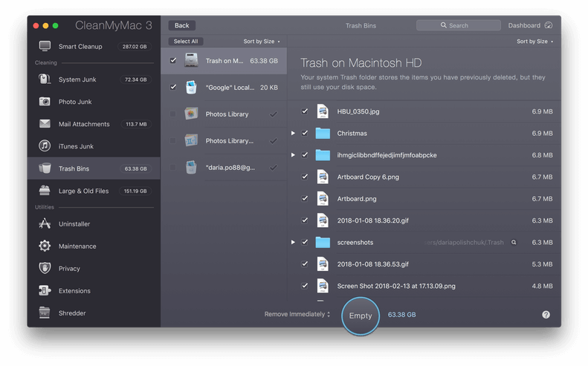Click the second Photos Library... icon
The image size is (588, 366).
point(191,140)
